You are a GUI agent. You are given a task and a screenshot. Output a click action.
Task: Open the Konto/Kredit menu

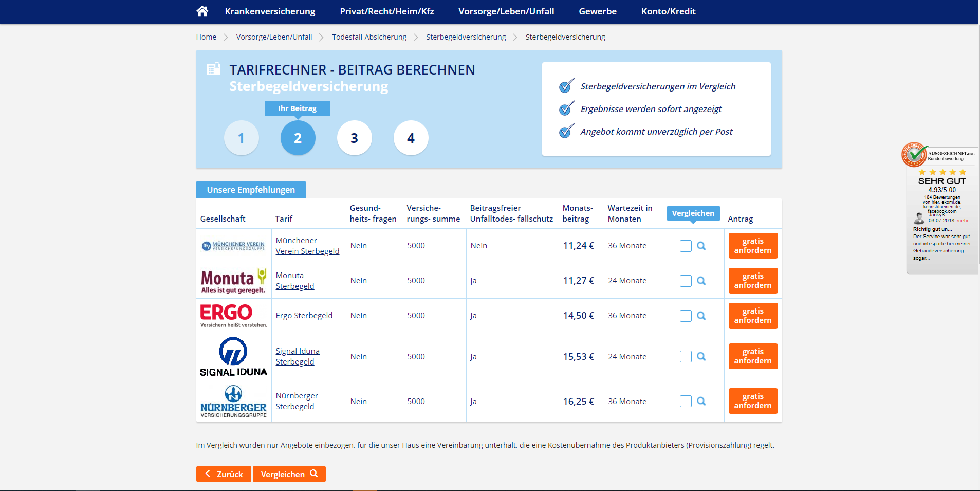[x=668, y=11]
